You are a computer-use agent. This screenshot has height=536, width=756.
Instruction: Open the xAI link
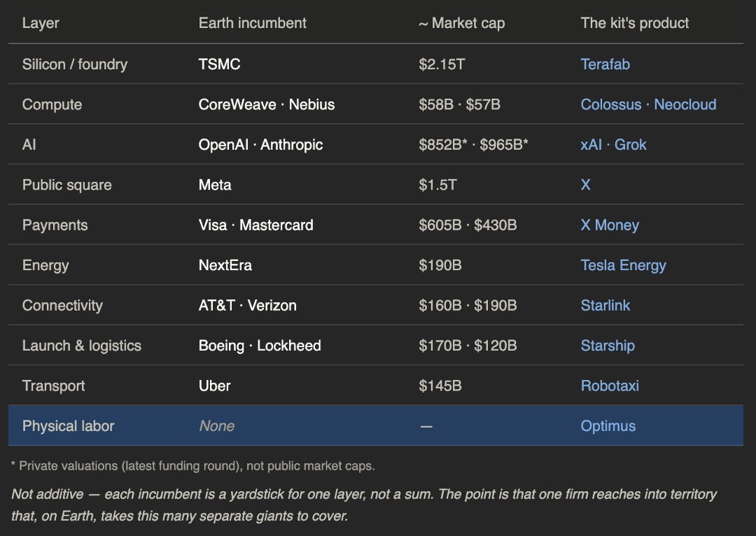click(x=591, y=145)
